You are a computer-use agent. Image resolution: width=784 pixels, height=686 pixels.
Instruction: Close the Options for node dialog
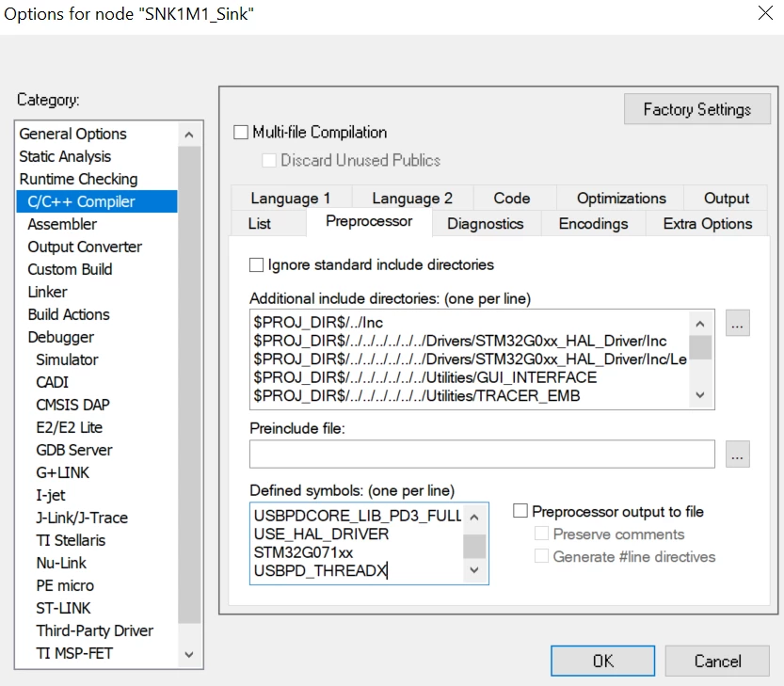pos(765,13)
